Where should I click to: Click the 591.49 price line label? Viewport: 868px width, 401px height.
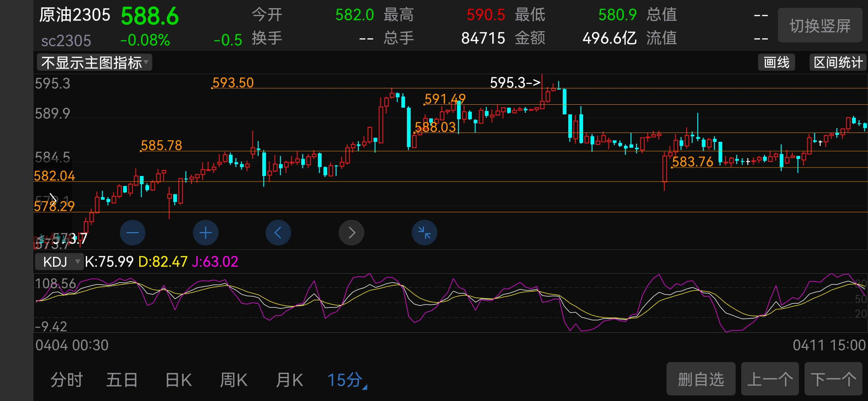pyautogui.click(x=445, y=99)
